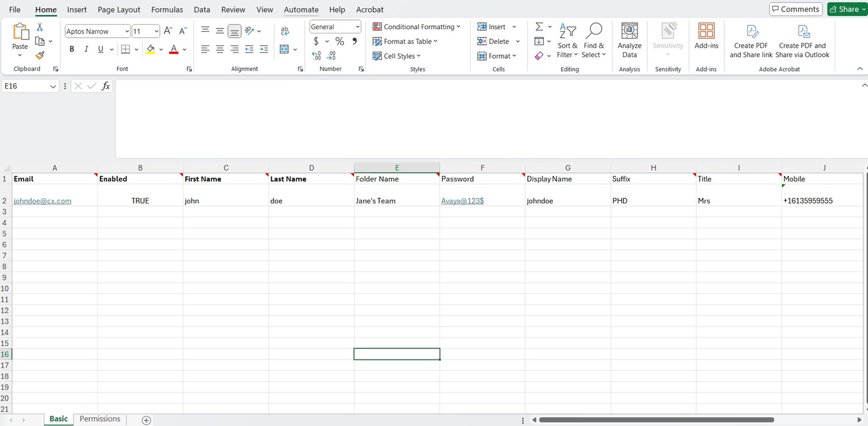Open the font name dropdown Aptos Narrow
The height and width of the screenshot is (426, 868).
pyautogui.click(x=127, y=32)
